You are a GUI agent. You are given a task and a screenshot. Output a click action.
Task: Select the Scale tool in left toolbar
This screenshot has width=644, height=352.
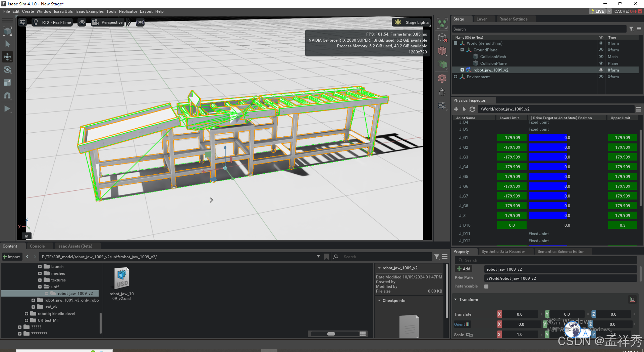tap(7, 82)
